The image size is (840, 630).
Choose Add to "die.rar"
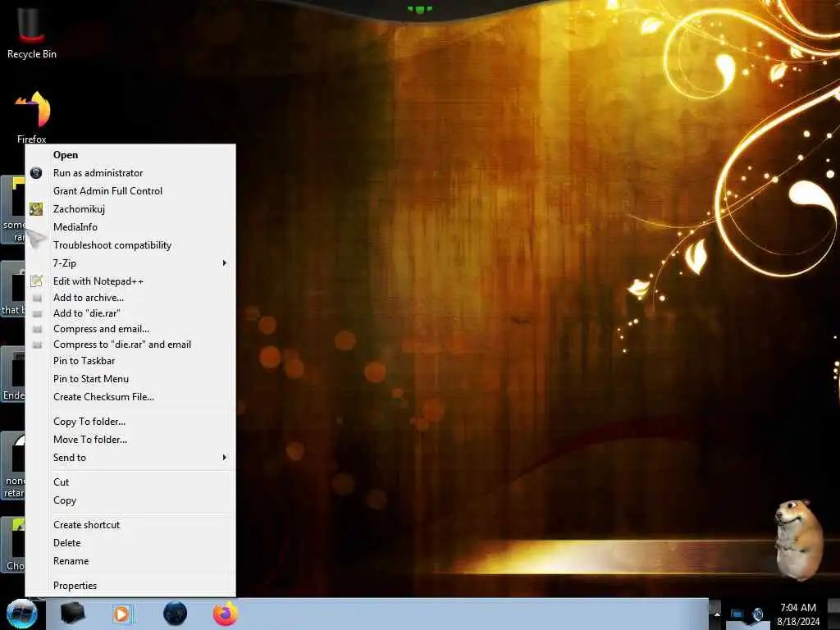point(130,313)
